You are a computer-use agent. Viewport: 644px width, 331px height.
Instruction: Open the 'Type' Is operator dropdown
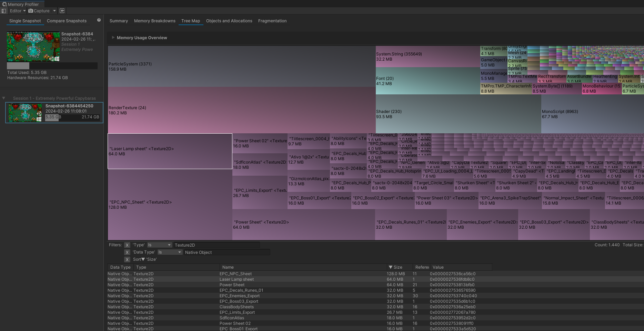click(159, 245)
